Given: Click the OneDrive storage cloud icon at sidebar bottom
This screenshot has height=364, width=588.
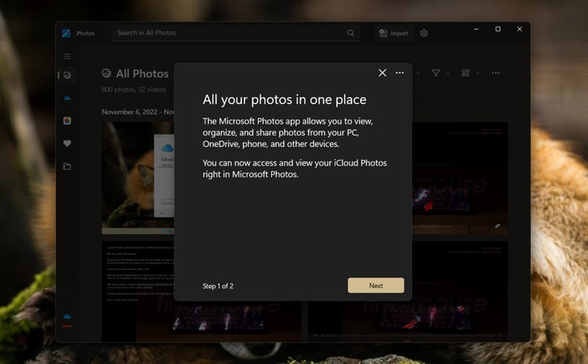Looking at the screenshot, I should pyautogui.click(x=67, y=317).
